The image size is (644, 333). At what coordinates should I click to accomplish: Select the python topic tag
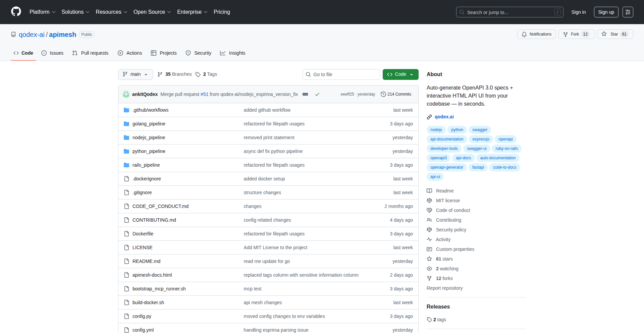[x=457, y=130]
